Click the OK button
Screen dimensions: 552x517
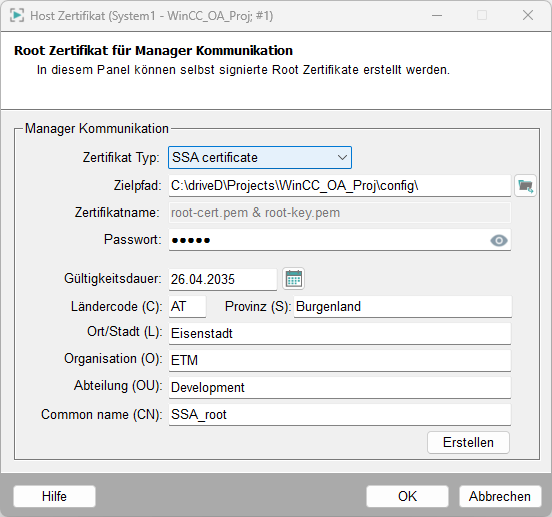pos(407,496)
